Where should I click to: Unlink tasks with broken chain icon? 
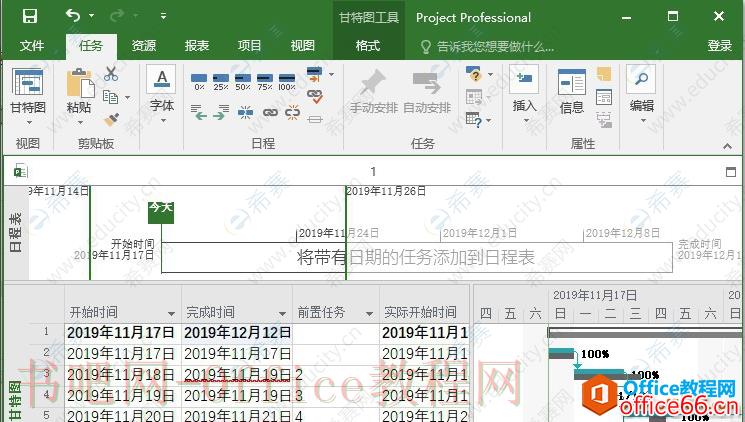pos(293,113)
